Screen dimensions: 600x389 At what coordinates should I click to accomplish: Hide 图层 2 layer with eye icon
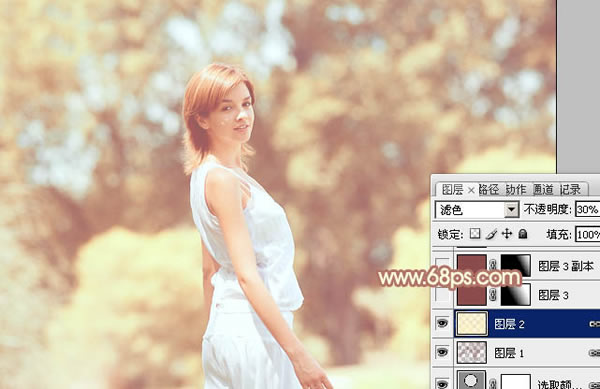(x=442, y=324)
